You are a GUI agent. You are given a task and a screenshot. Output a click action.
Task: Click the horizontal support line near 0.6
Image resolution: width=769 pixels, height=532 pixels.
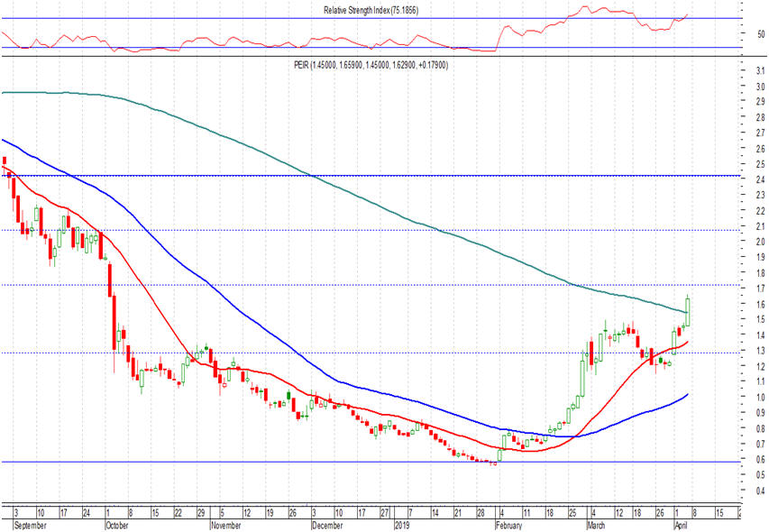[270, 462]
